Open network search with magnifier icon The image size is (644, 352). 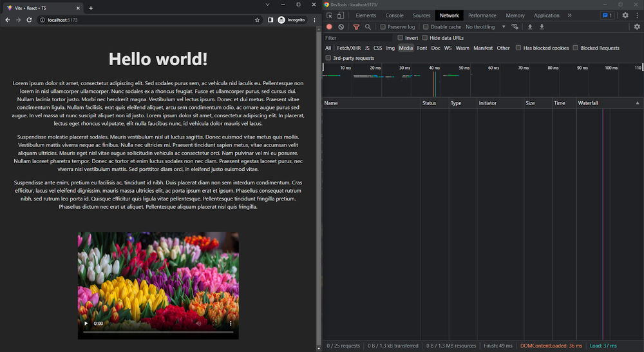(x=368, y=27)
